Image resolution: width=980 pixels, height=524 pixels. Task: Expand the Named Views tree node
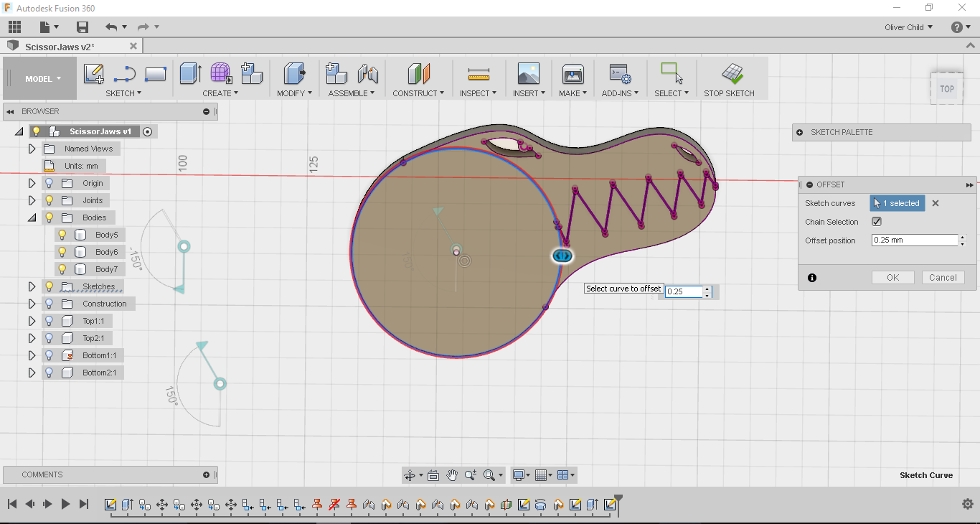tap(32, 149)
